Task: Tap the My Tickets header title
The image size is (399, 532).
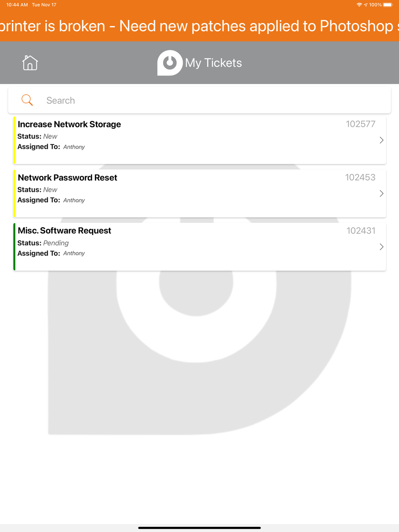Action: pos(213,63)
